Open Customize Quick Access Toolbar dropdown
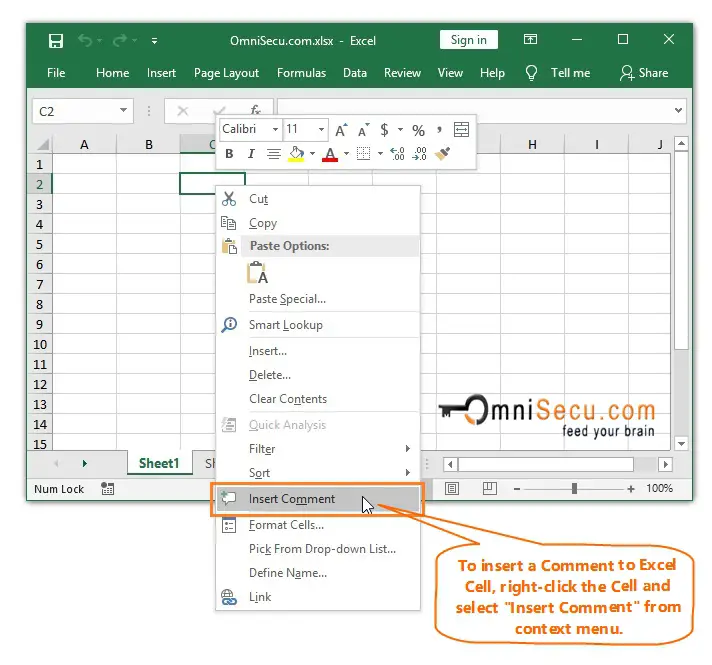This screenshot has width=712, height=665. click(x=154, y=41)
